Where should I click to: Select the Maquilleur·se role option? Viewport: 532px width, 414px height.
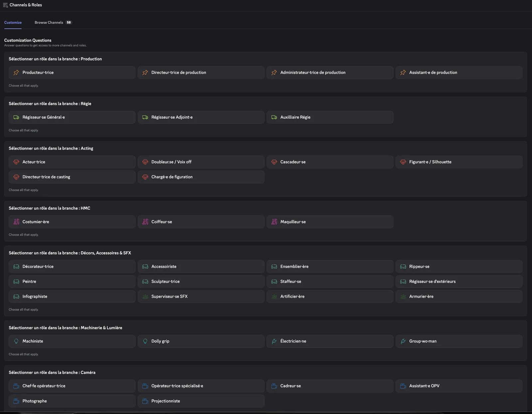click(330, 222)
